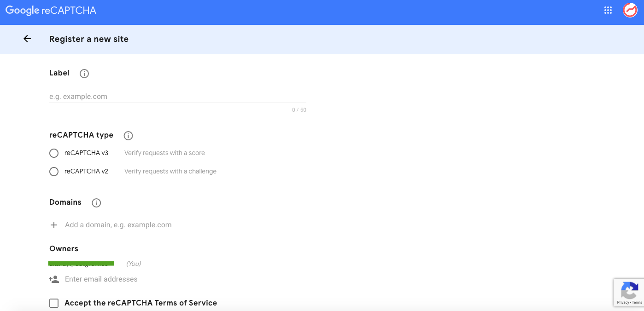Open the account profile avatar

630,10
